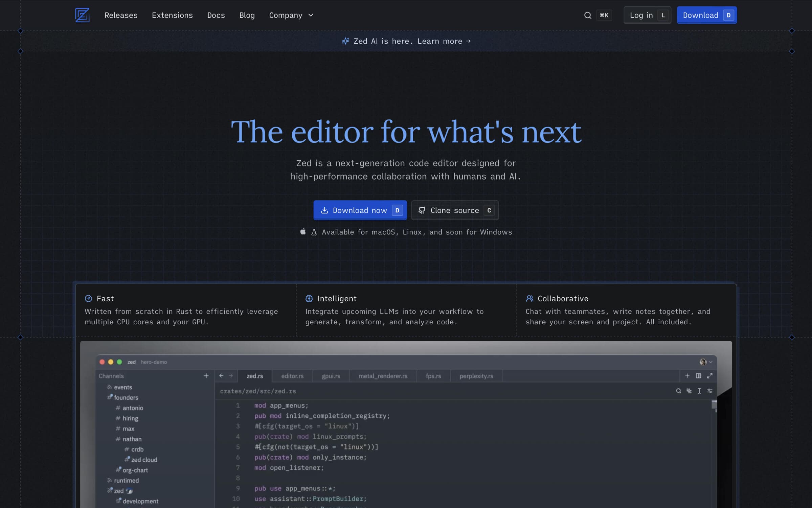The image size is (812, 508).
Task: Click the buffer search icon in editor toolbar
Action: click(678, 391)
